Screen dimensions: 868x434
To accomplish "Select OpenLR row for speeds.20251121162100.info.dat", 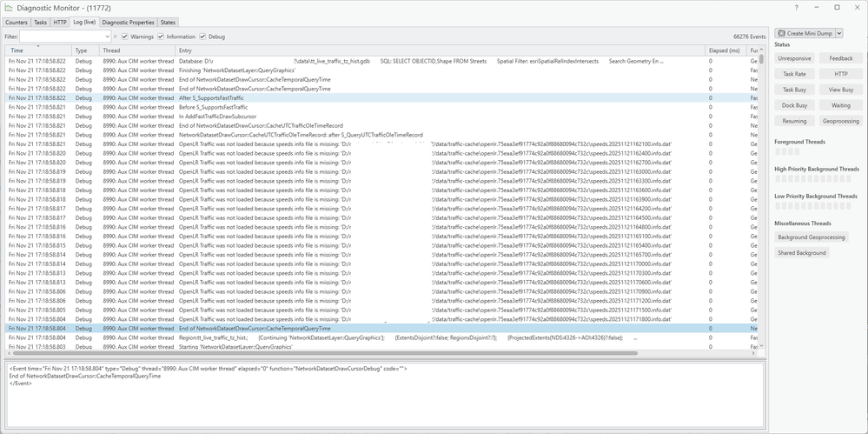I will pyautogui.click(x=381, y=144).
